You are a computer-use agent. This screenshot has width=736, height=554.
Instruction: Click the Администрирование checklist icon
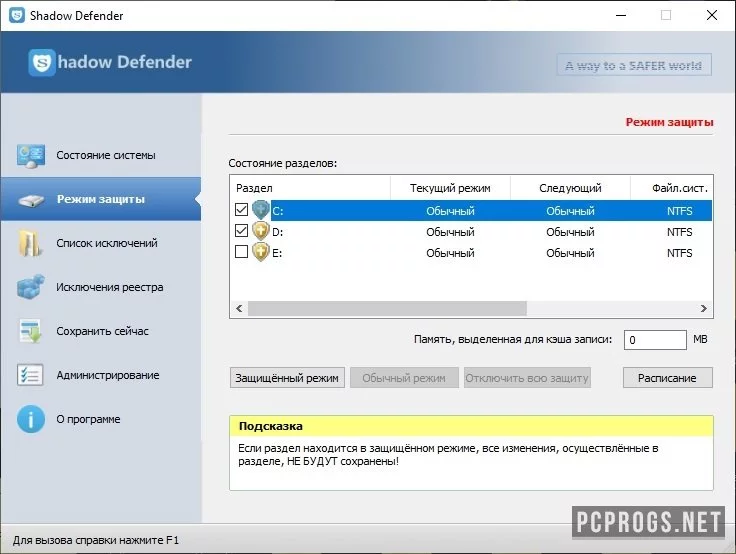[x=30, y=375]
